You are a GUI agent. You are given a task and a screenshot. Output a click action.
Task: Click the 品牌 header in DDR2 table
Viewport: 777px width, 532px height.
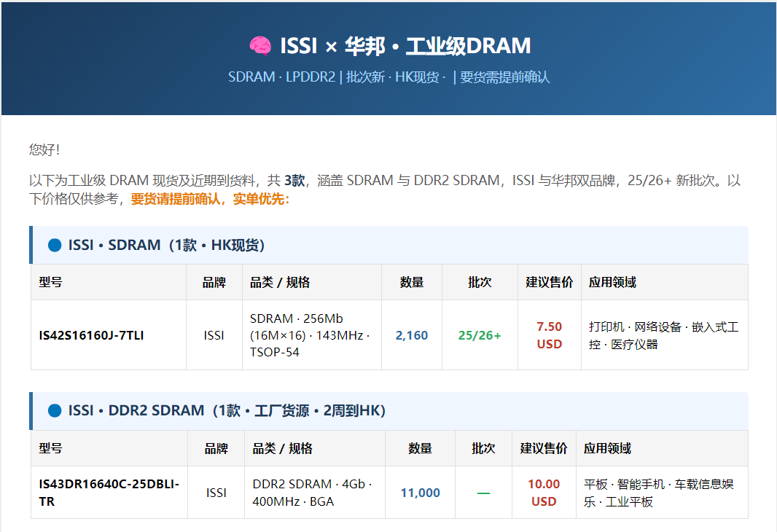(216, 448)
